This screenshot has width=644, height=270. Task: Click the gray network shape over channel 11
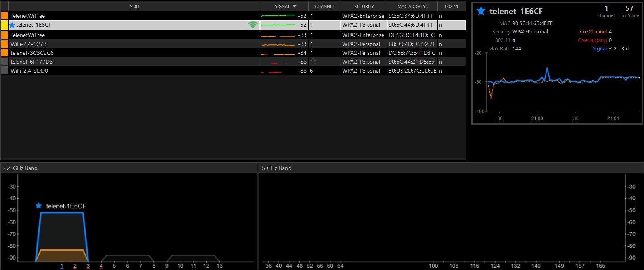[193, 258]
